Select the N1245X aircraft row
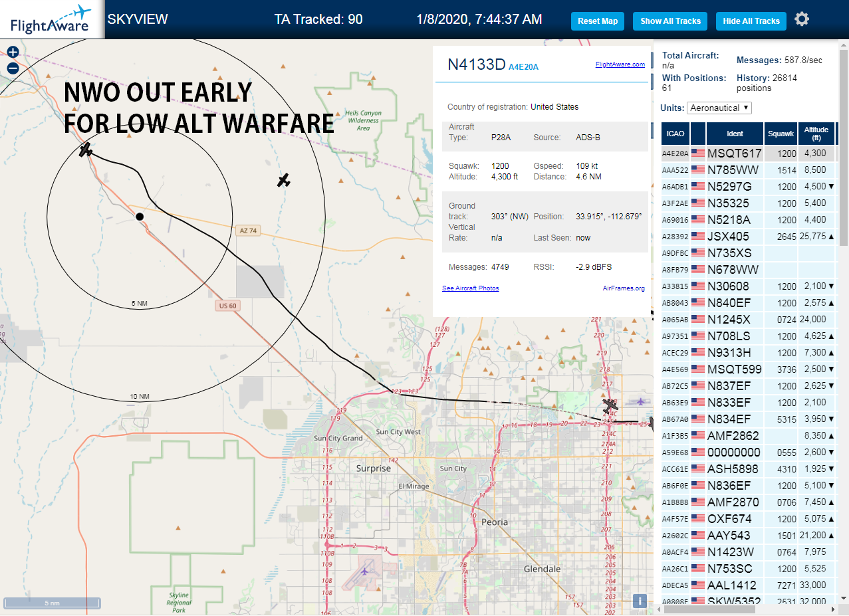 coord(749,320)
